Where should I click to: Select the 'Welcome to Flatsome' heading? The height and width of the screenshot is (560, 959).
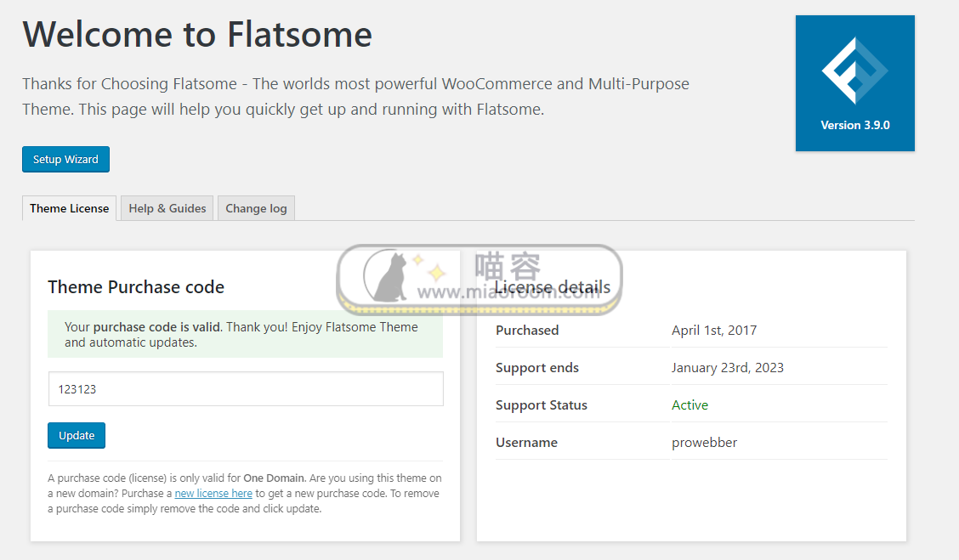click(197, 34)
